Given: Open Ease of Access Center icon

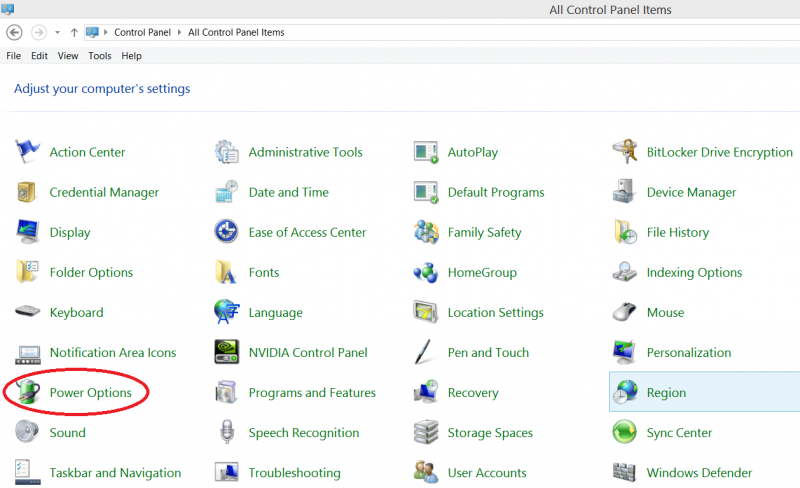Looking at the screenshot, I should coord(226,232).
